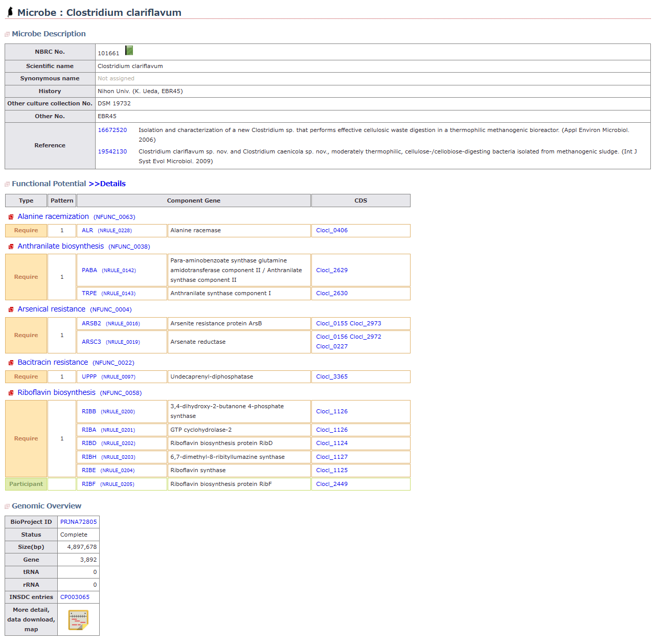The width and height of the screenshot is (657, 644).
Task: Click the microbe icon in page title
Action: click(x=10, y=12)
